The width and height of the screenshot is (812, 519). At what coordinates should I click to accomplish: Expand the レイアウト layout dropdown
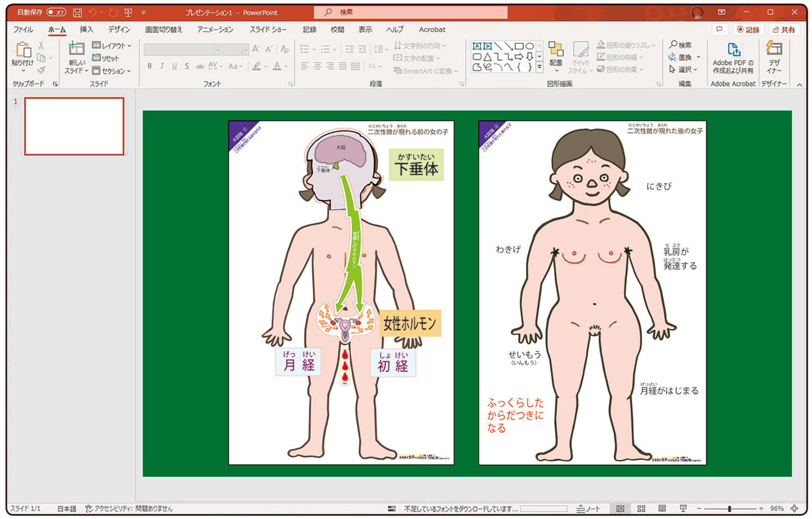point(112,45)
